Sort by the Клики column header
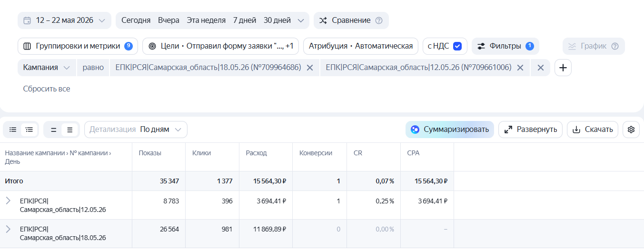644x251 pixels. coord(201,153)
